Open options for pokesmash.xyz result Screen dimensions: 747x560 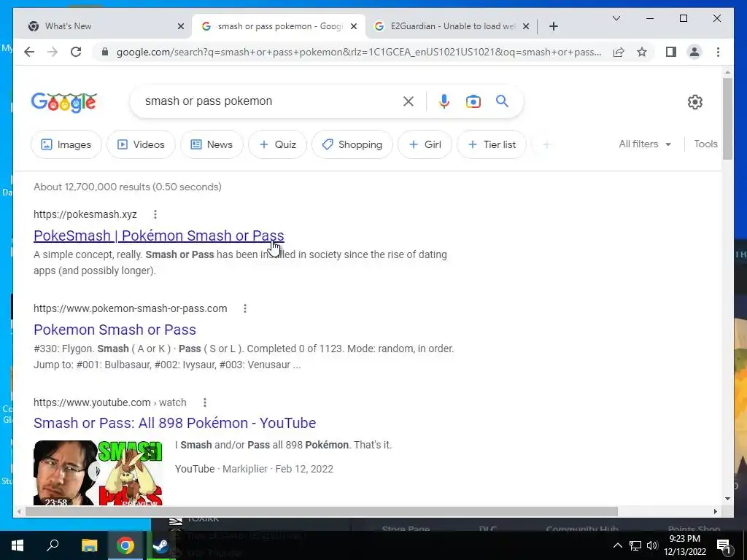pyautogui.click(x=155, y=214)
